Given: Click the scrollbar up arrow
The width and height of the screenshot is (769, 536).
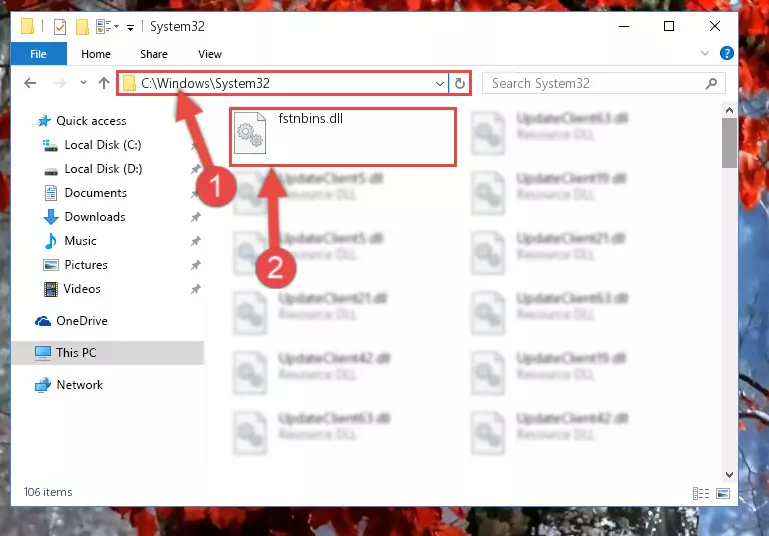Looking at the screenshot, I should click(729, 111).
